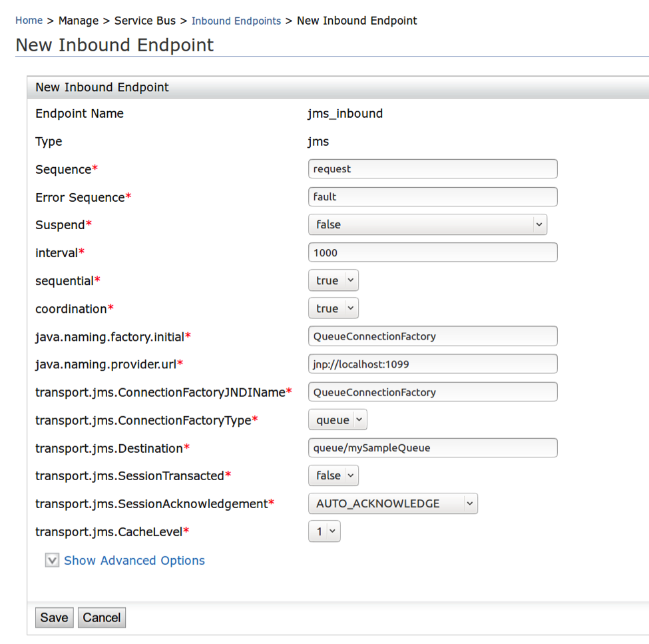
Task: Focus the interval input field
Action: (433, 253)
